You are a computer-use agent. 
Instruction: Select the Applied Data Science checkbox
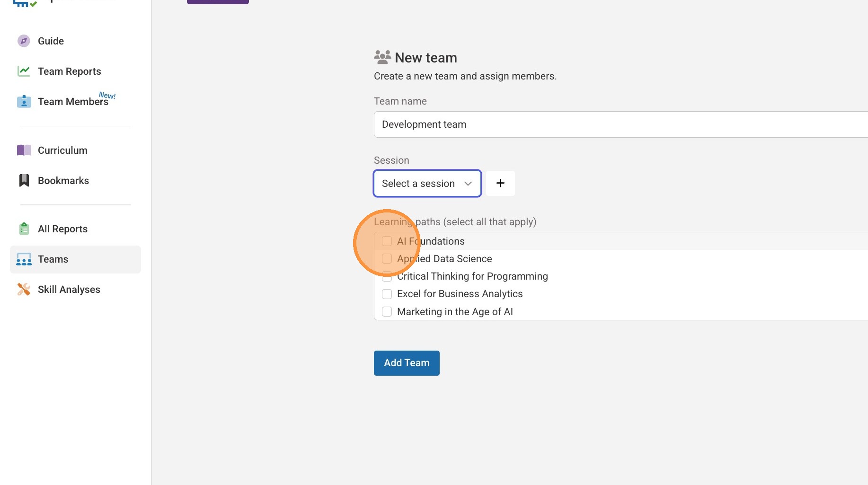(x=387, y=259)
